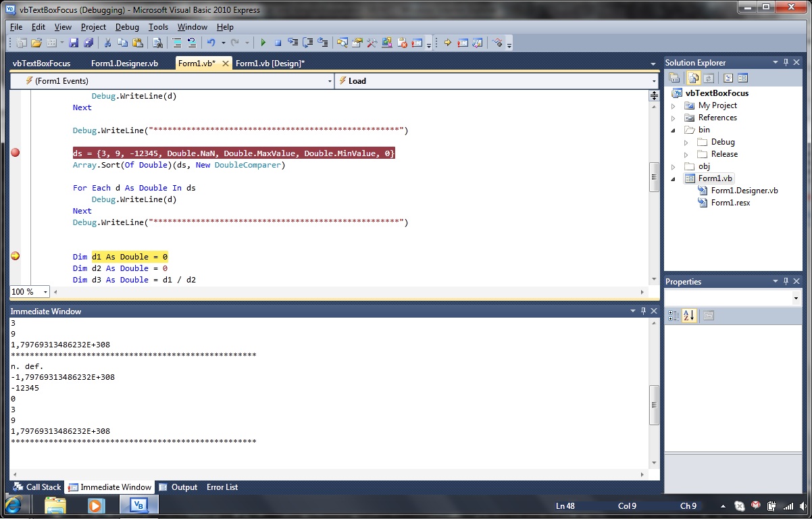
Task: Expand the References node
Action: coord(674,118)
